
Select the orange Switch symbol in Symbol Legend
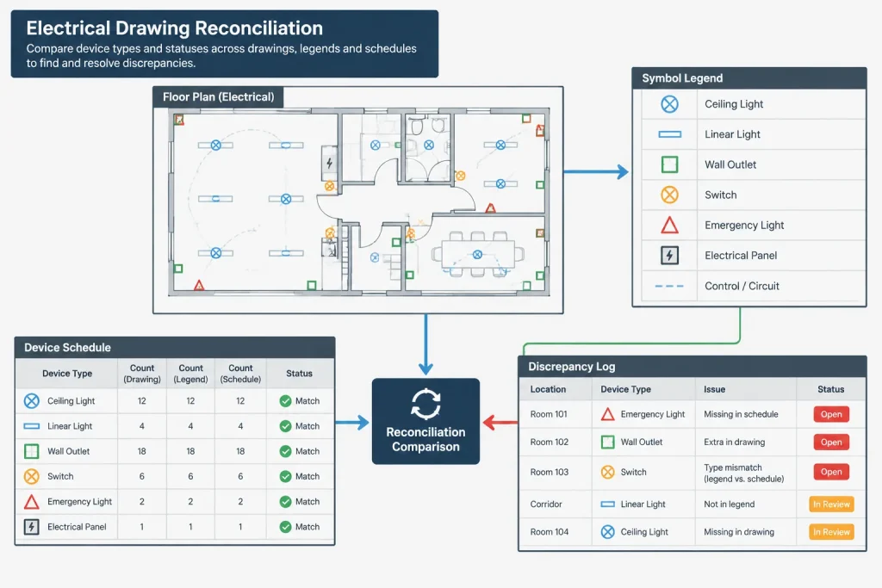pyautogui.click(x=669, y=195)
